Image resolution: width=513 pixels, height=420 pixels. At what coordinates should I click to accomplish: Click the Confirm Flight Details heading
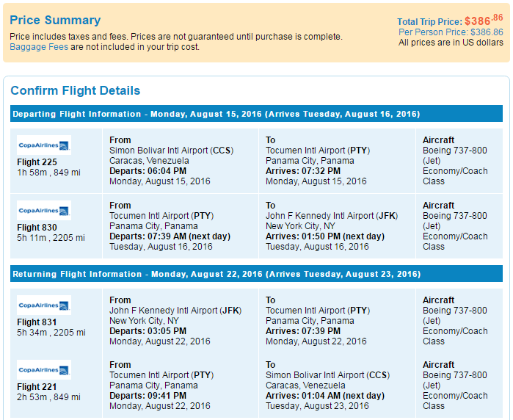click(x=76, y=90)
